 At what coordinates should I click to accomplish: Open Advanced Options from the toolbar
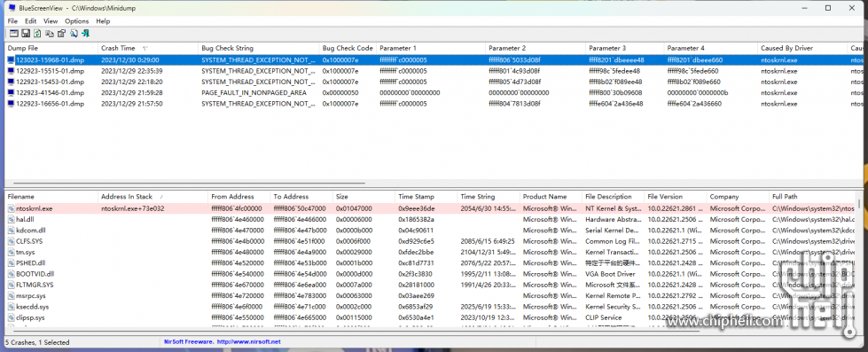point(14,34)
